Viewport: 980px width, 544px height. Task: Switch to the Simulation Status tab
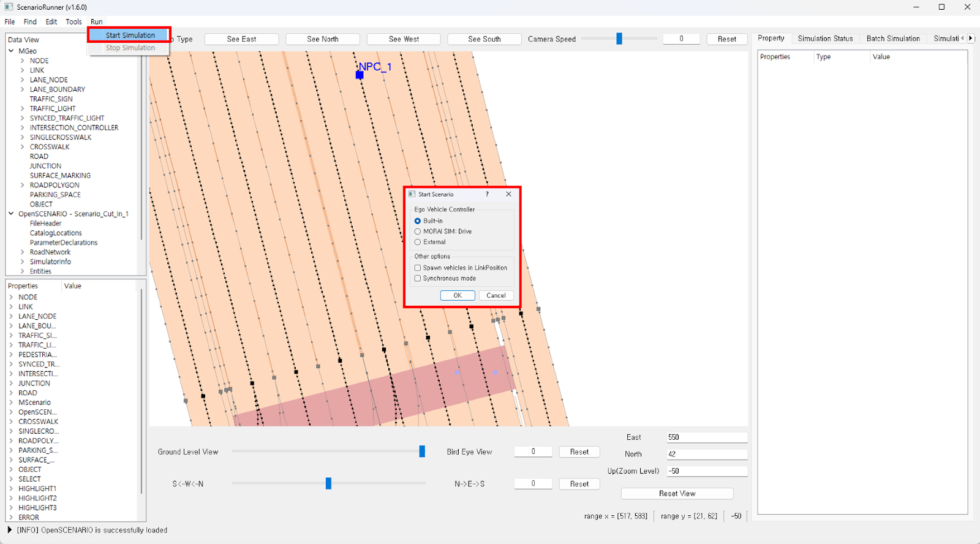click(825, 38)
